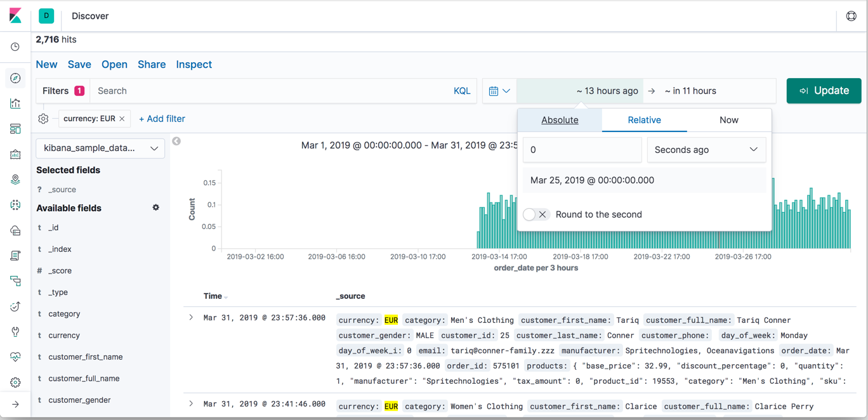This screenshot has height=420, width=868.
Task: Open the Maps location icon in sidebar
Action: coord(16,180)
